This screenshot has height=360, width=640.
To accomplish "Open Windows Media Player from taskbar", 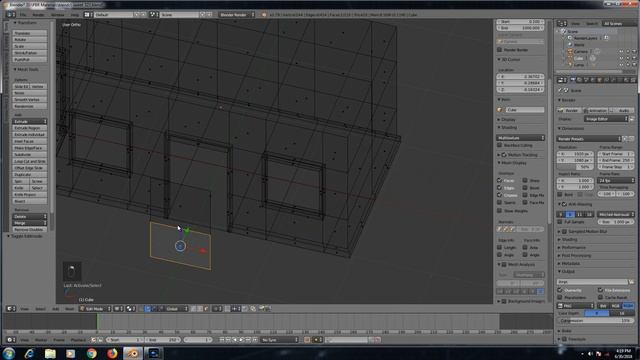I will (x=71, y=353).
